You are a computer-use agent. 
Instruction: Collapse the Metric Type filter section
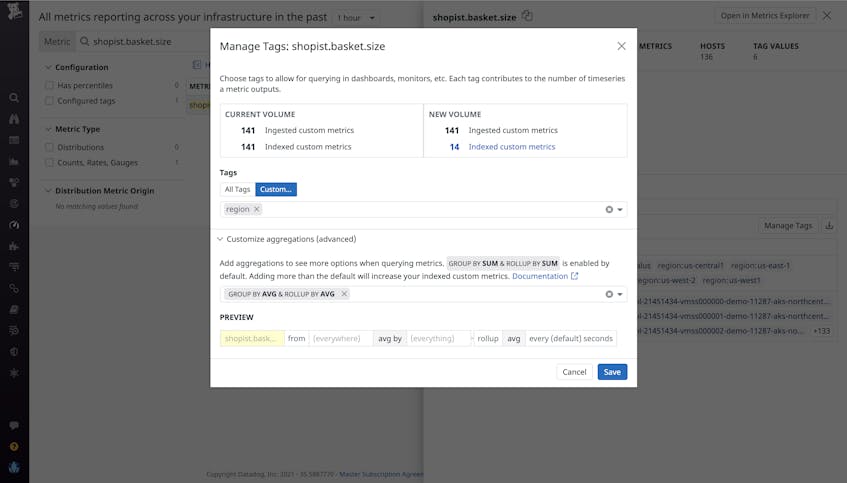48,129
